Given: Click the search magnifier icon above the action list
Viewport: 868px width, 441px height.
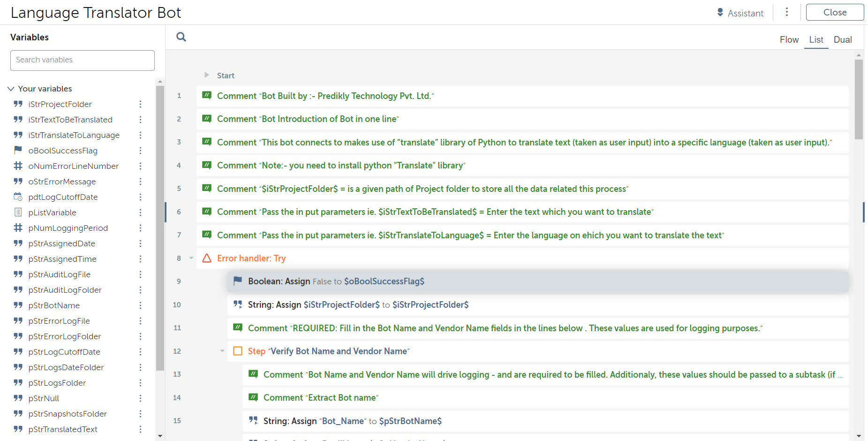Looking at the screenshot, I should click(181, 37).
